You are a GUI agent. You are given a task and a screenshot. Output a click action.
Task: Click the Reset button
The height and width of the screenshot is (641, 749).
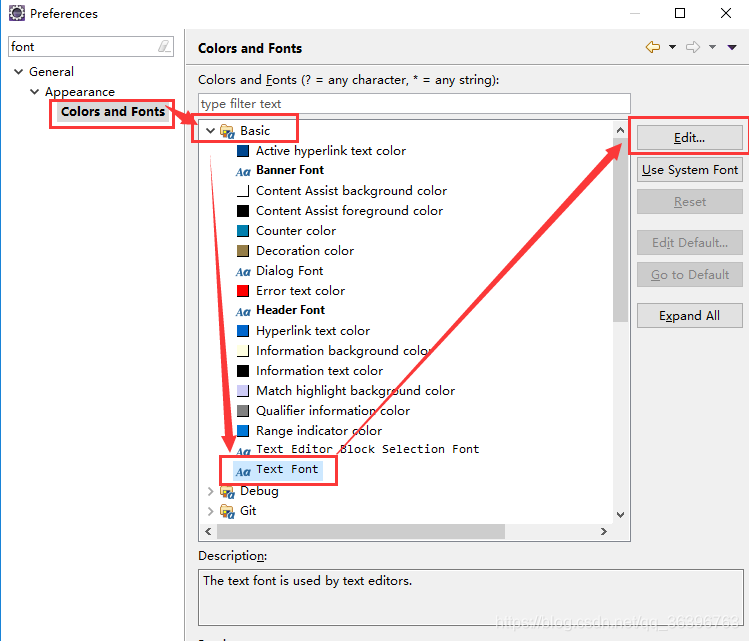pyautogui.click(x=689, y=202)
